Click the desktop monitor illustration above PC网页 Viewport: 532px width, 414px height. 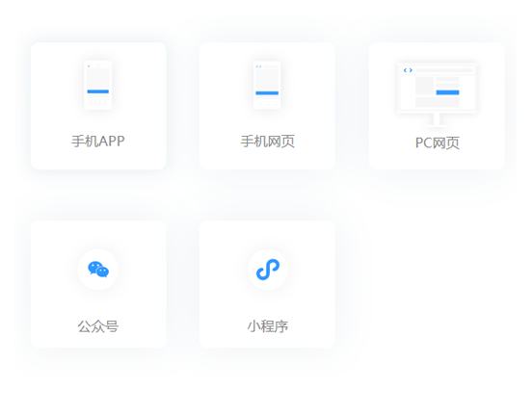tap(437, 95)
